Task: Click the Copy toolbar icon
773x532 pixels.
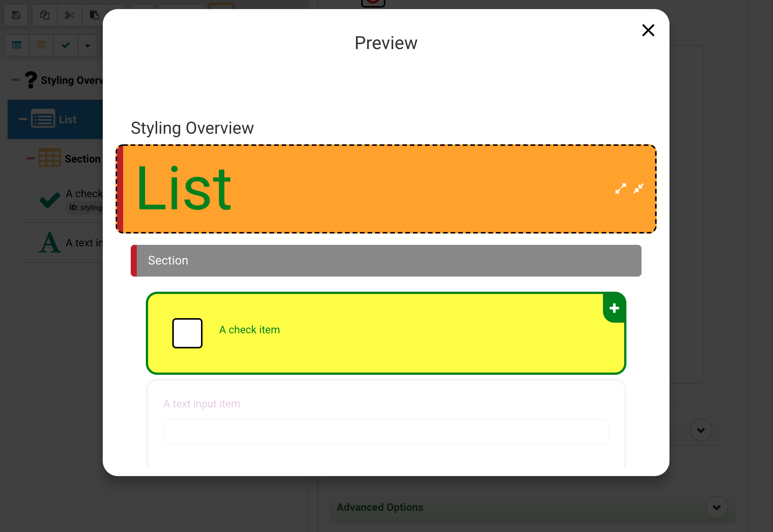Action: pyautogui.click(x=45, y=15)
